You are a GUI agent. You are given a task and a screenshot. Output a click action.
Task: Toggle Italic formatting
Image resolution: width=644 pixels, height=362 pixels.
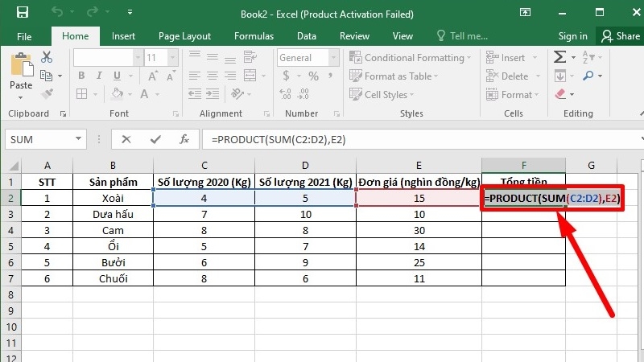tap(99, 76)
